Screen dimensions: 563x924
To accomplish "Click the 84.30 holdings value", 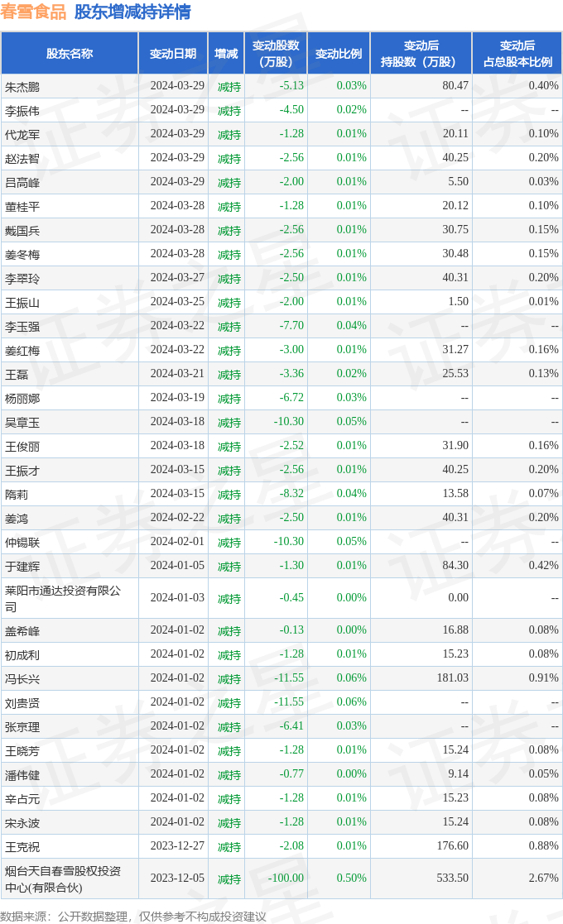I will (x=455, y=566).
